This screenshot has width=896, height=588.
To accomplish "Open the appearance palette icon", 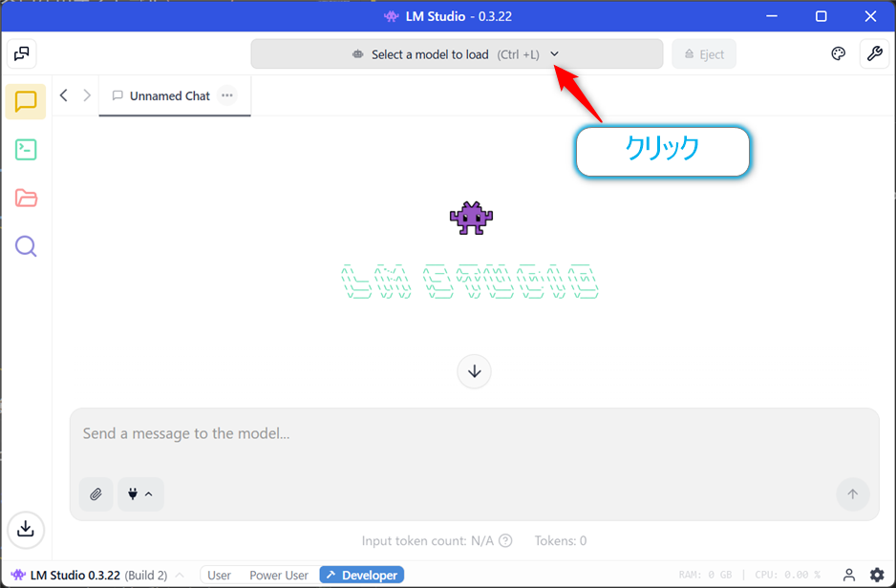I will 838,53.
